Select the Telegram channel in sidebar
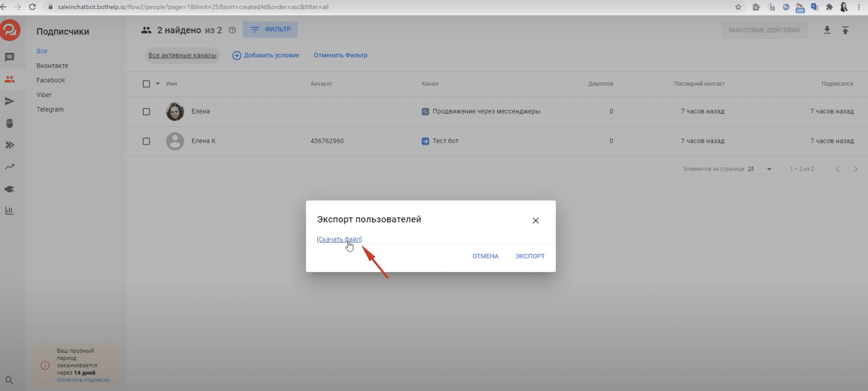The width and height of the screenshot is (868, 391). pos(50,109)
